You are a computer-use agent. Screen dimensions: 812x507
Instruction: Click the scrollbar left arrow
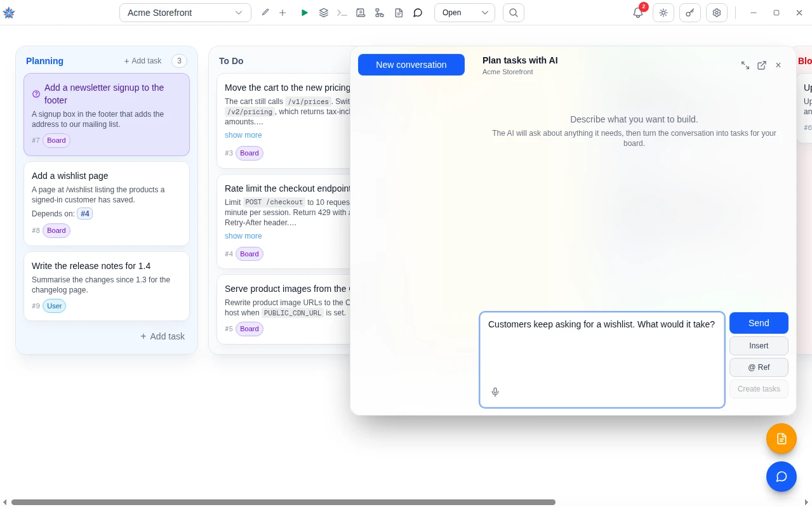[x=4, y=502]
